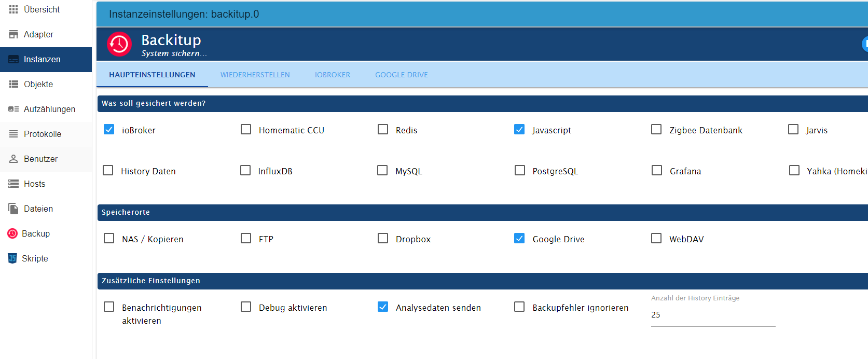The width and height of the screenshot is (868, 359).
Task: Tick Backupfehler ignorieren checkbox
Action: (x=519, y=307)
